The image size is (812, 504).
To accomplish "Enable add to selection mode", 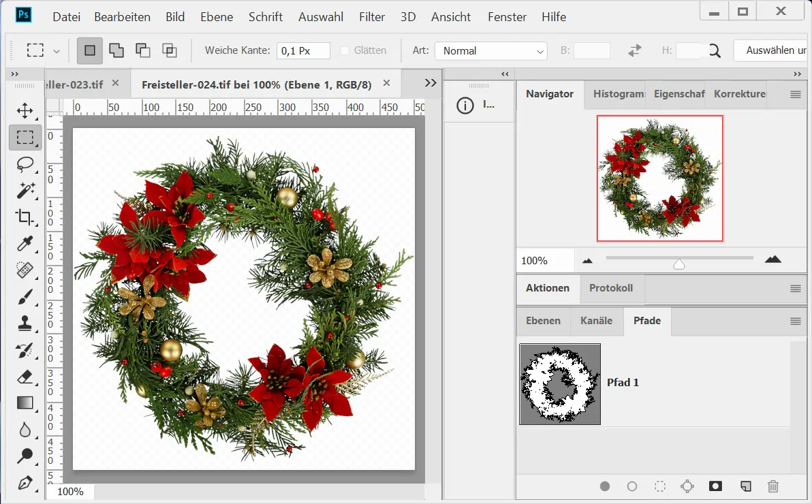I will [116, 50].
